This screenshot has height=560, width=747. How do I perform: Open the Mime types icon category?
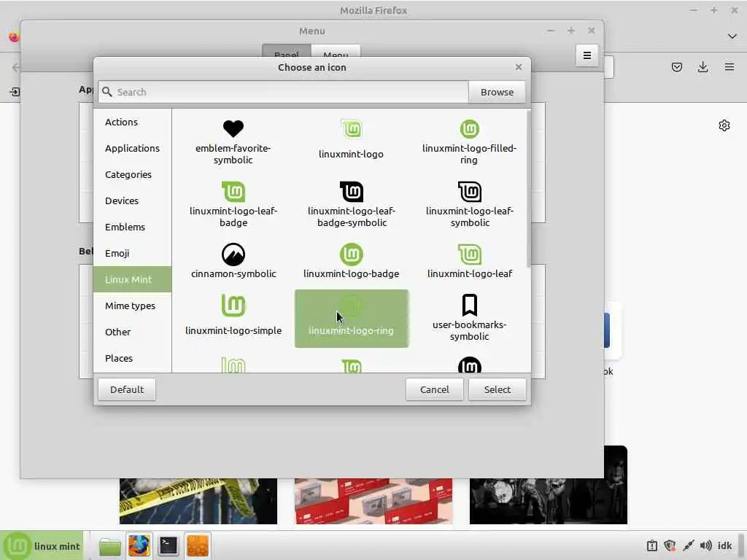coord(133,306)
